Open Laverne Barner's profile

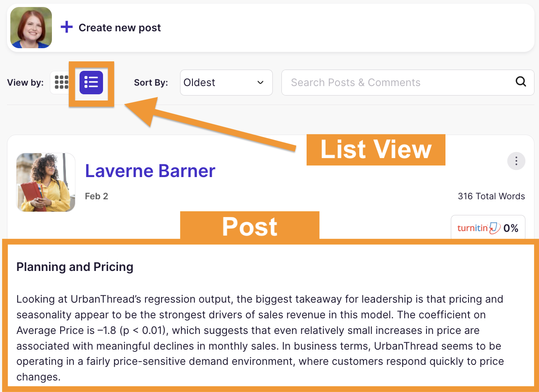150,170
